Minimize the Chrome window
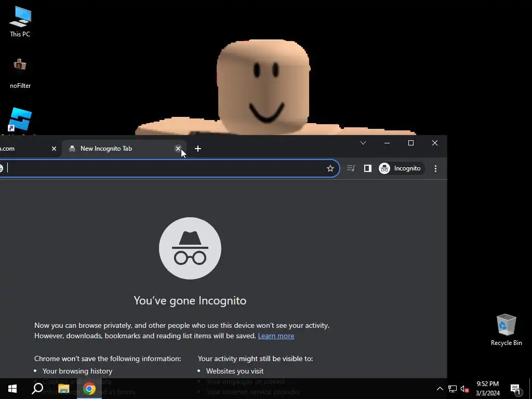The width and height of the screenshot is (532, 399). point(387,143)
